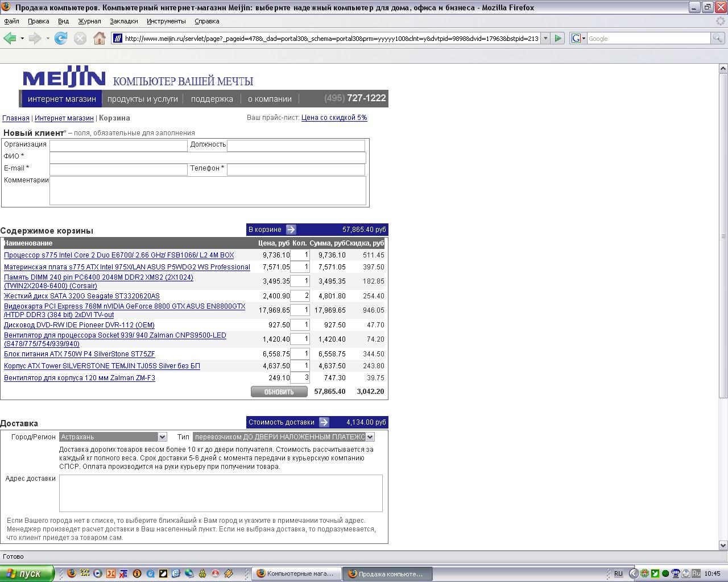Open the Правка menu
Screen dimensions: 728x582
(x=38, y=21)
